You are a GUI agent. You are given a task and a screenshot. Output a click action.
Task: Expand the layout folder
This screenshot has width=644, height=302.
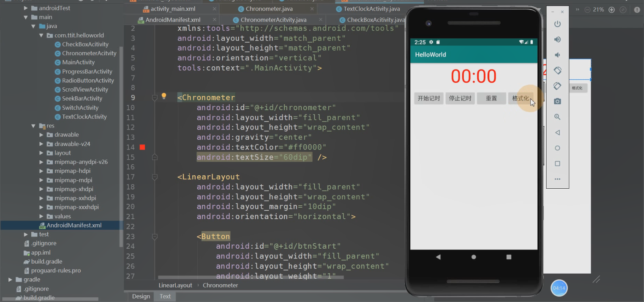click(41, 153)
